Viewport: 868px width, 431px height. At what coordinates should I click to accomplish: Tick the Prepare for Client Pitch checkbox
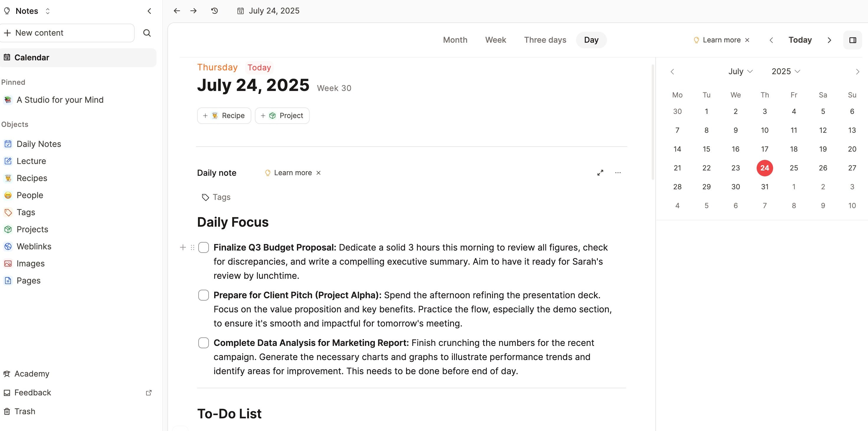coord(204,295)
